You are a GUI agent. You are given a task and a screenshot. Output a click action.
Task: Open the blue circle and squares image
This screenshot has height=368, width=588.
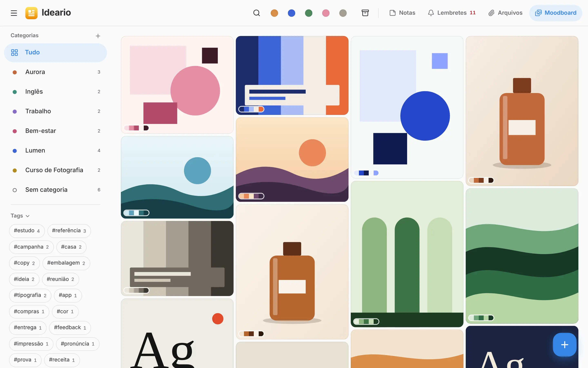coord(407,107)
